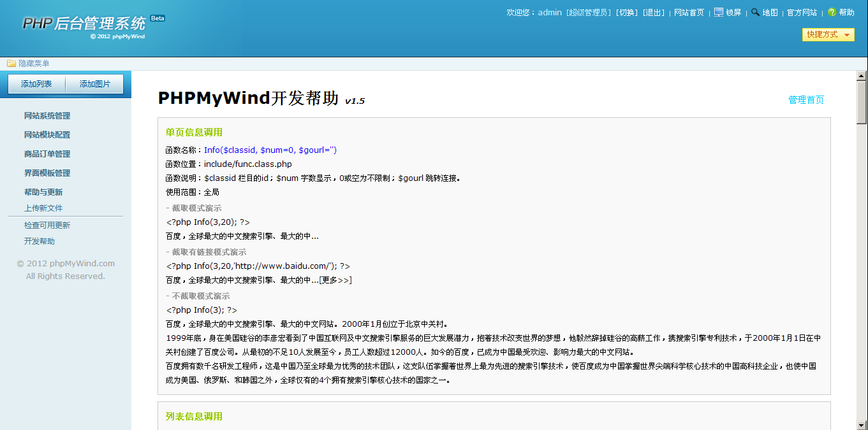
Task: Open the 网站首页 link
Action: point(689,12)
